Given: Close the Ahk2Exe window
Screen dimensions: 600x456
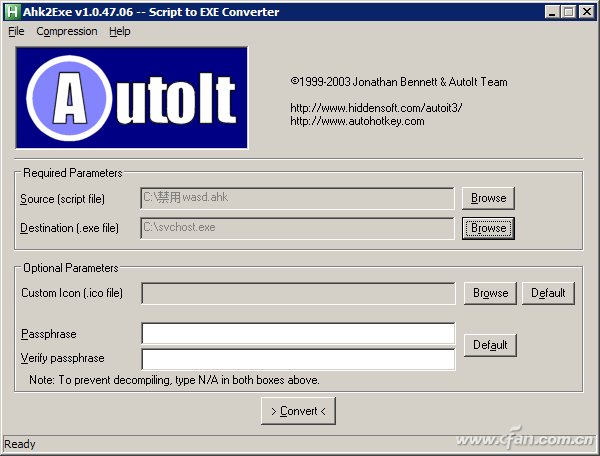Looking at the screenshot, I should (586, 12).
